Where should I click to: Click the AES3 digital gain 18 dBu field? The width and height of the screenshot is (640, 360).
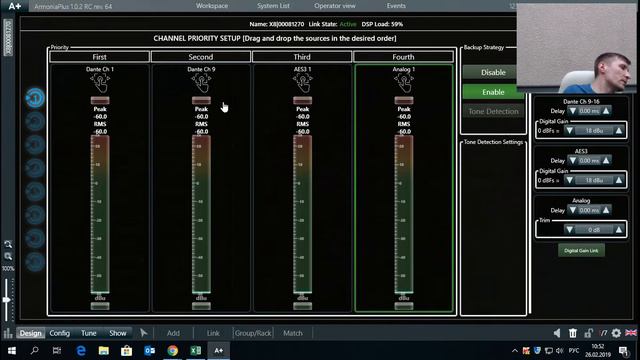[594, 180]
